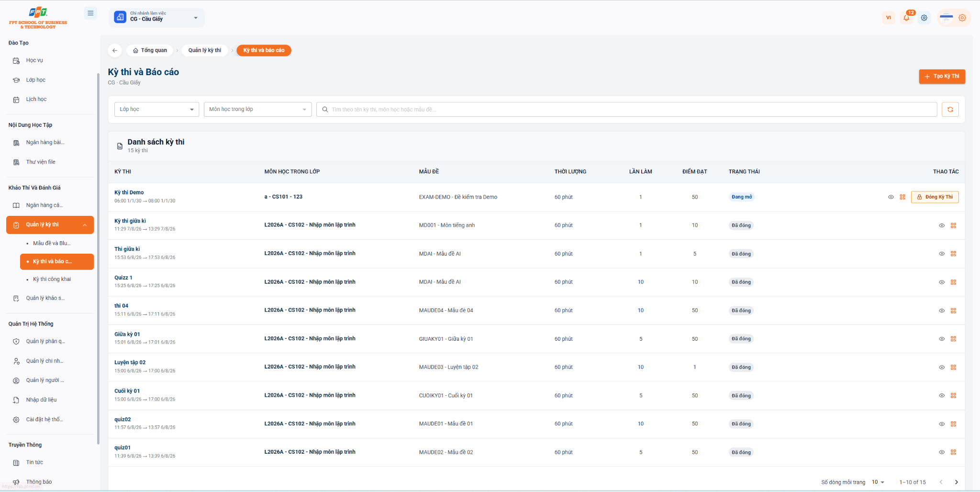Go to previous page of exam list

(x=941, y=482)
